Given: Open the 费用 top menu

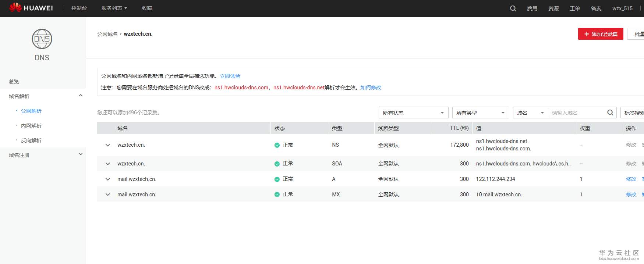Looking at the screenshot, I should [x=532, y=8].
